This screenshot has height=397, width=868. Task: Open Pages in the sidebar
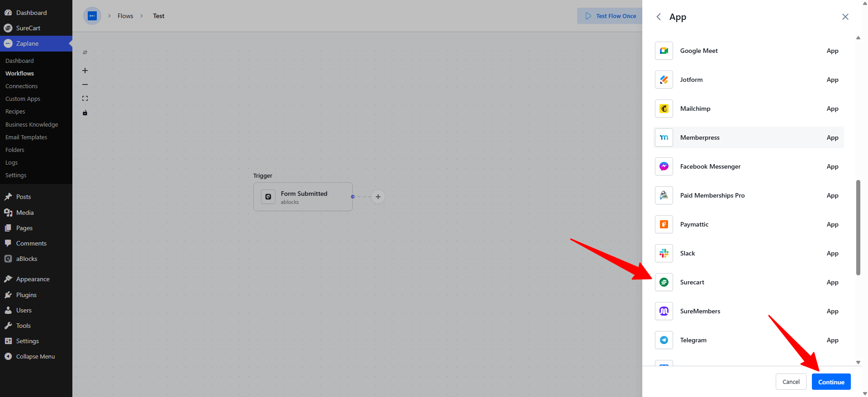pos(36,228)
